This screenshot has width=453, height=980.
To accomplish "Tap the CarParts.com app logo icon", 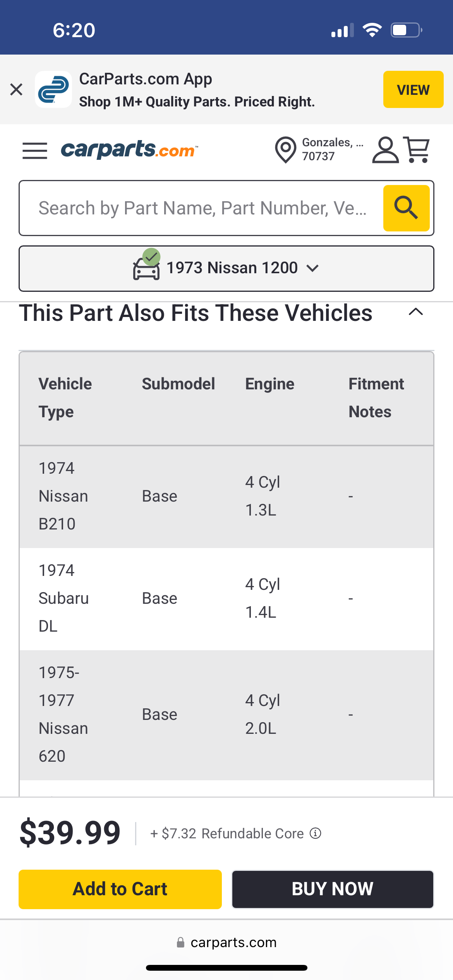I will [x=53, y=89].
